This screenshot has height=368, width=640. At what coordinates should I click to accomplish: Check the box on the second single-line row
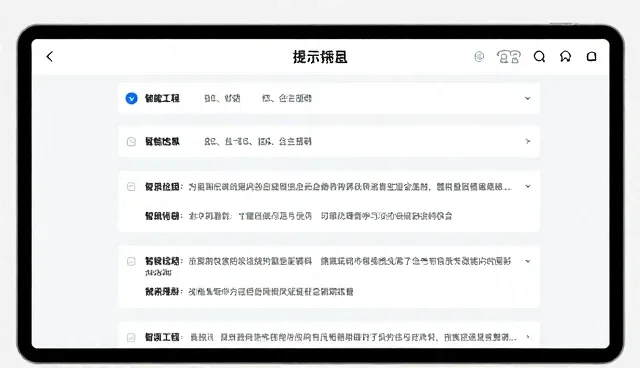131,142
